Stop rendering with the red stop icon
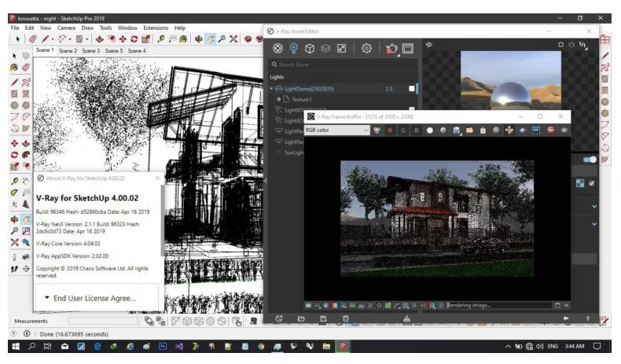The image size is (621, 364). pos(551,130)
